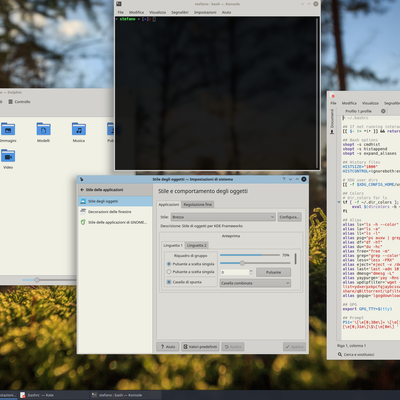Select the second Pulsante a scelta singola
The width and height of the screenshot is (400, 400).
point(191,272)
